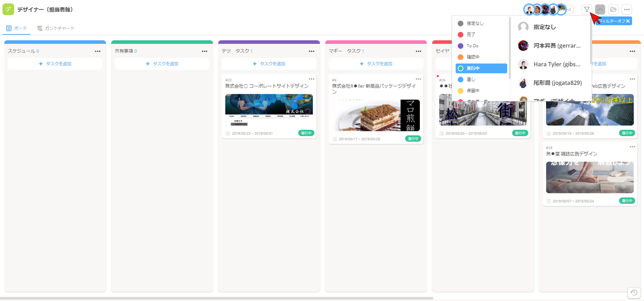Add a task in マギー タスク column
644x301 pixels.
(376, 64)
